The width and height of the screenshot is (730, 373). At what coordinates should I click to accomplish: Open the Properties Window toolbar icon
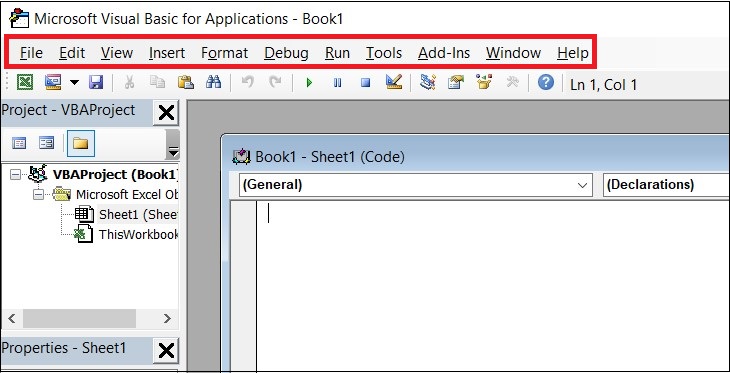[456, 82]
